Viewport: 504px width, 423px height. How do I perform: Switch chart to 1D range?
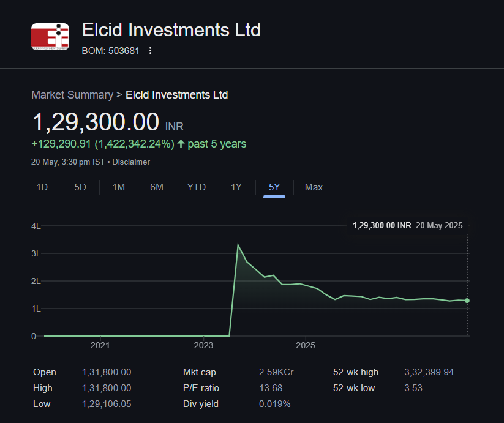point(42,187)
